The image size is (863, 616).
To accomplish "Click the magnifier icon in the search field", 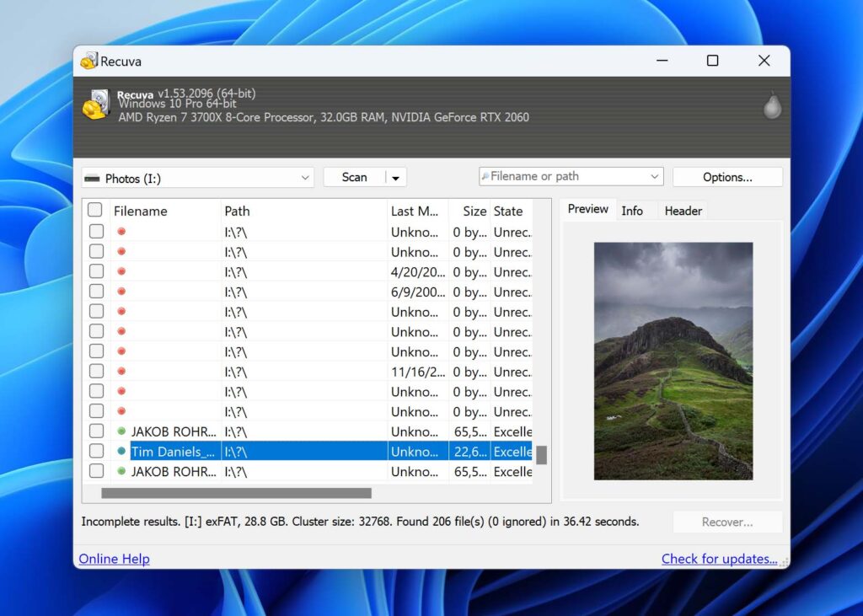I will (x=487, y=176).
